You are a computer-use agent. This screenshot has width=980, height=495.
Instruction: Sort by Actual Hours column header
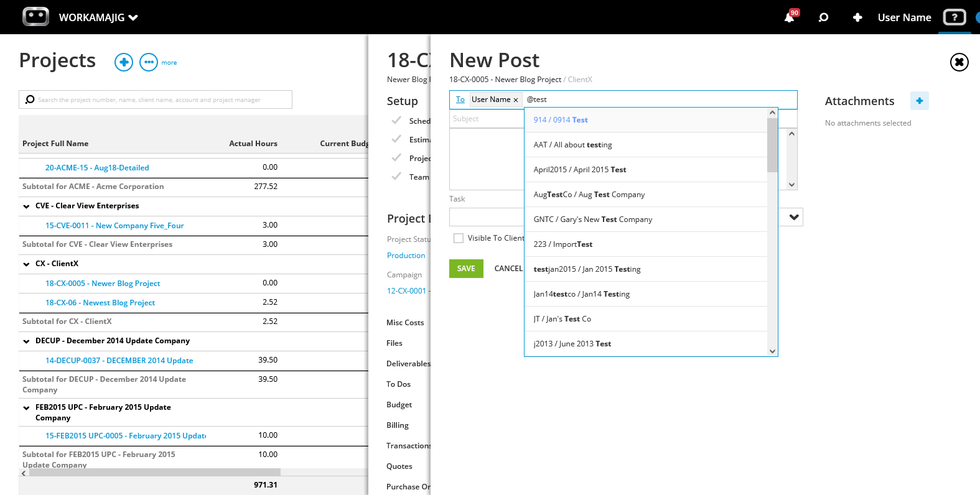tap(253, 144)
